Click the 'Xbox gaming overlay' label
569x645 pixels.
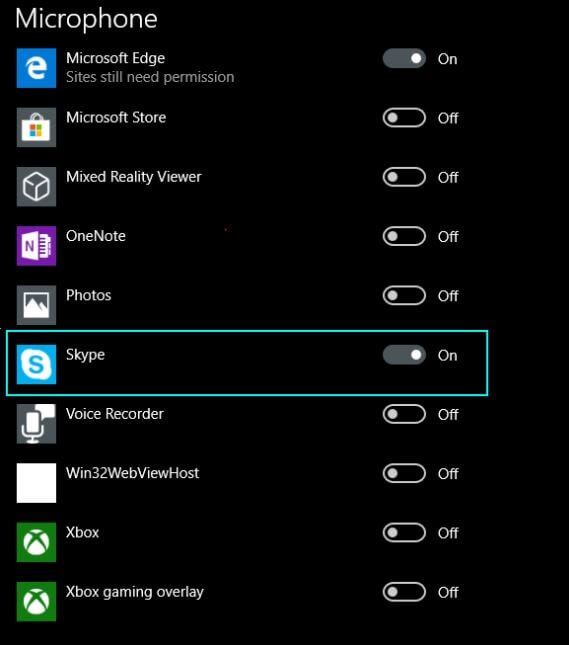(x=135, y=592)
